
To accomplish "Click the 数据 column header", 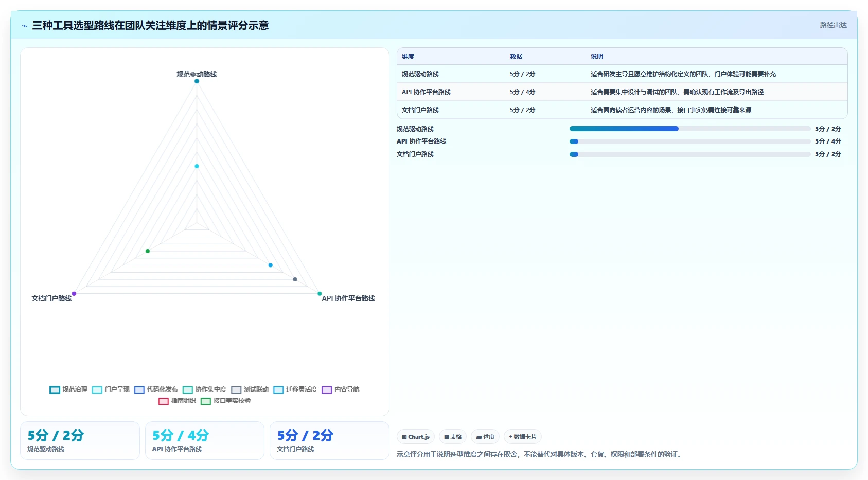I will click(x=516, y=57).
